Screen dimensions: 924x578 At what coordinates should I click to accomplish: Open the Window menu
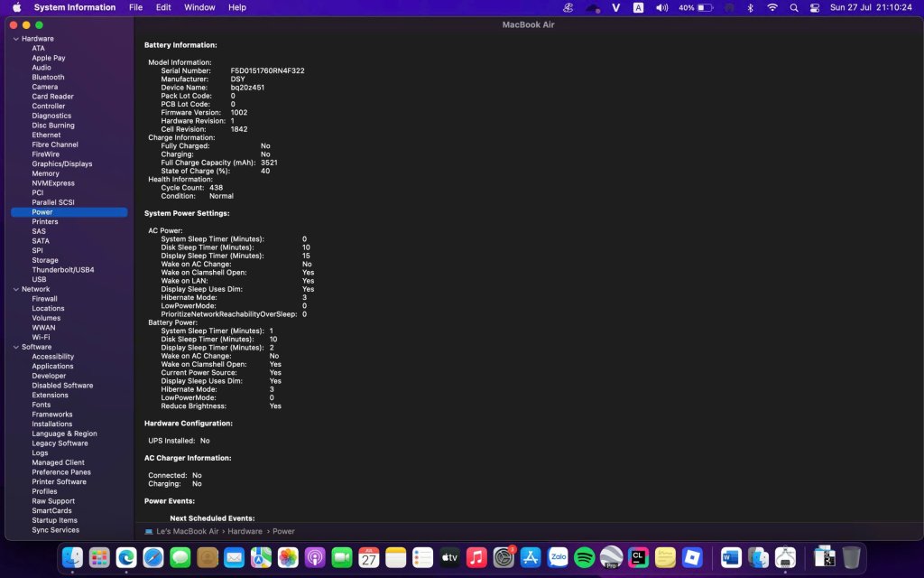tap(199, 7)
